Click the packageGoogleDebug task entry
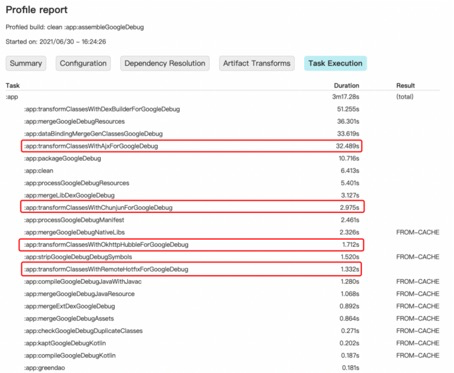Screen dimensions: 454x373 tap(63, 158)
